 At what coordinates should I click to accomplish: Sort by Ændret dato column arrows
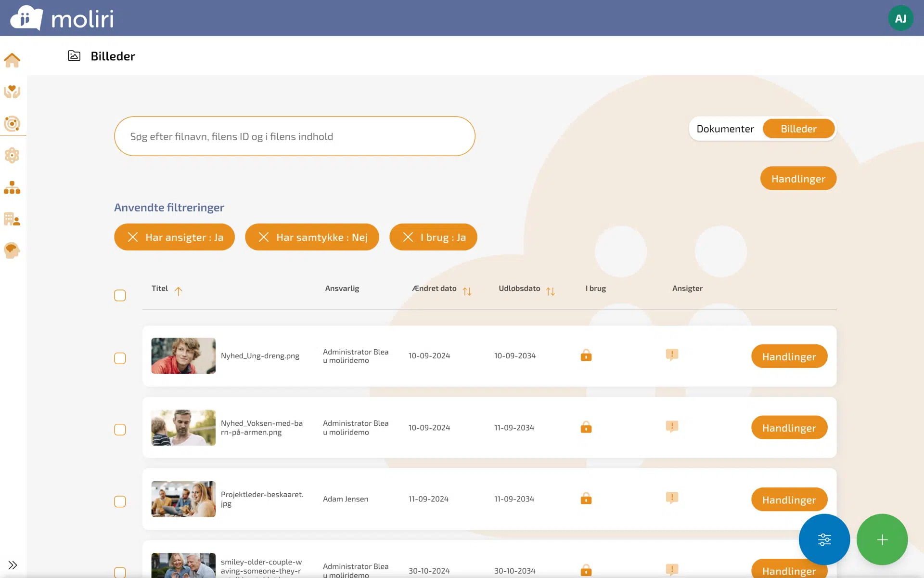(x=467, y=291)
